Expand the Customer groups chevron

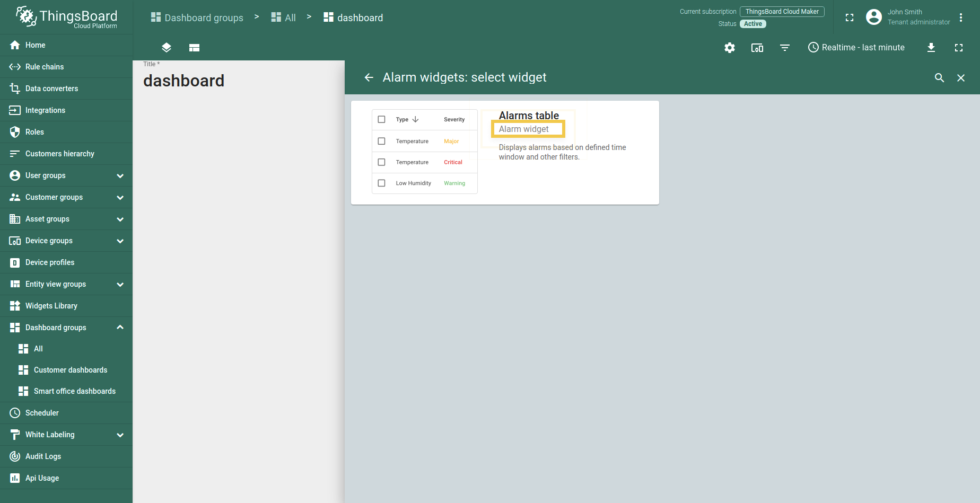120,197
